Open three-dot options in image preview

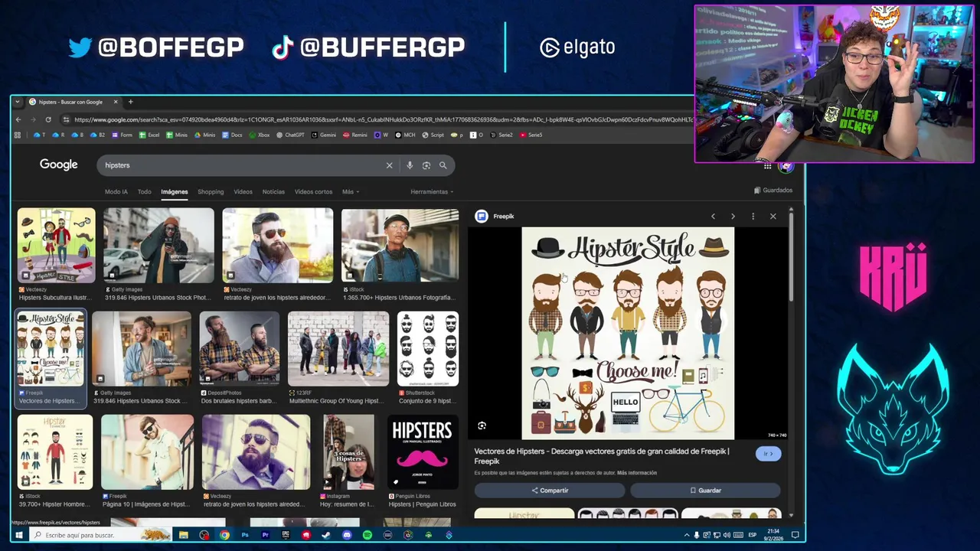coord(753,217)
